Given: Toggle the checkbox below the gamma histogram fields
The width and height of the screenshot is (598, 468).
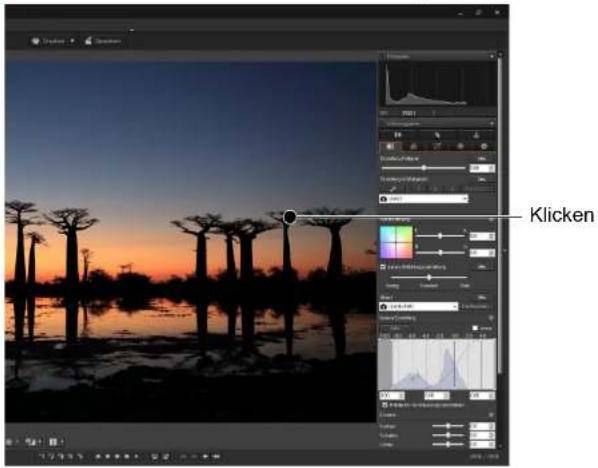Looking at the screenshot, I should pyautogui.click(x=385, y=405).
